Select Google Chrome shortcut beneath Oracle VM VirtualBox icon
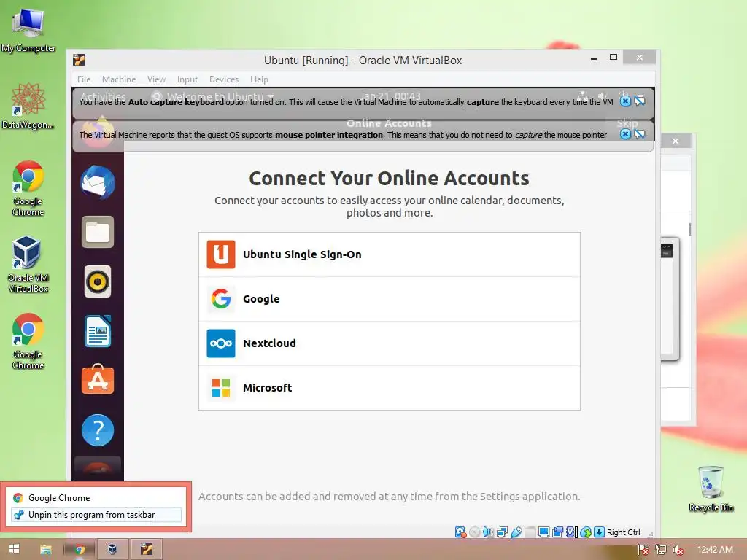Image resolution: width=747 pixels, height=560 pixels. pos(28,341)
